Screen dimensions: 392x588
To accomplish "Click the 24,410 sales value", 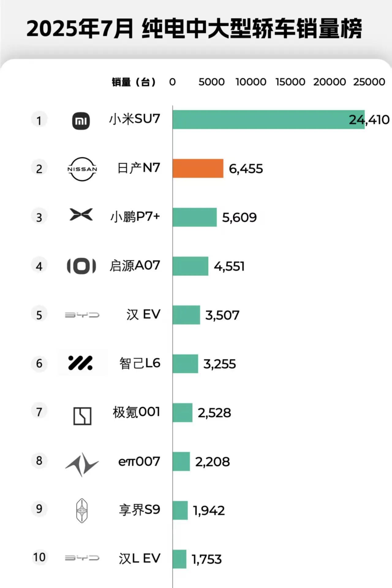I will pyautogui.click(x=369, y=120).
